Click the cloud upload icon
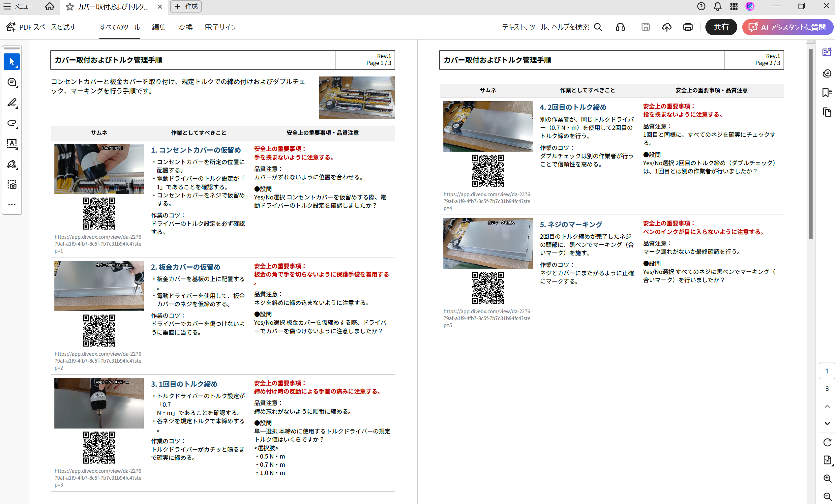The width and height of the screenshot is (835, 504). pos(667,27)
